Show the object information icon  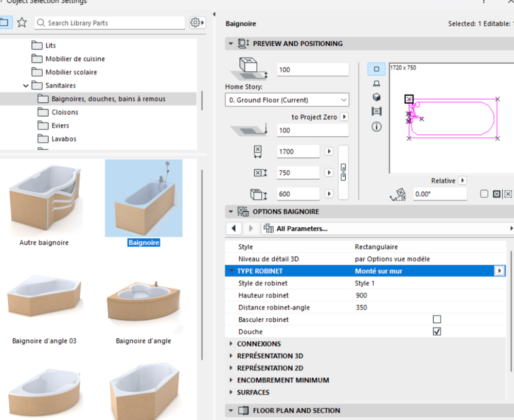[377, 126]
